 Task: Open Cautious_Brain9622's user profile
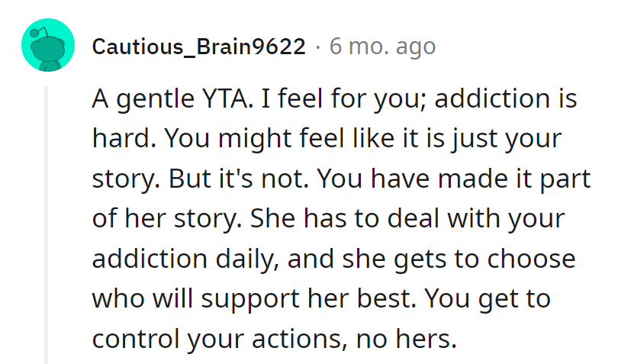point(198,47)
